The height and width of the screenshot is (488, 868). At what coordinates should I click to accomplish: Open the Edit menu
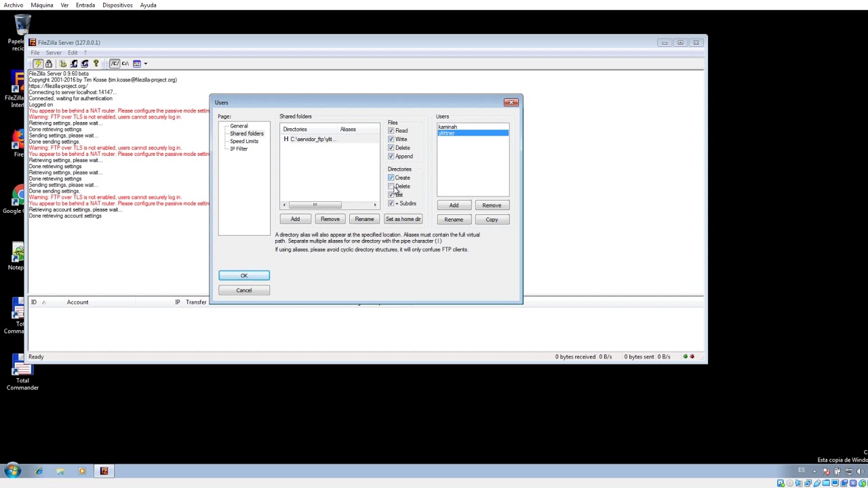click(x=73, y=53)
